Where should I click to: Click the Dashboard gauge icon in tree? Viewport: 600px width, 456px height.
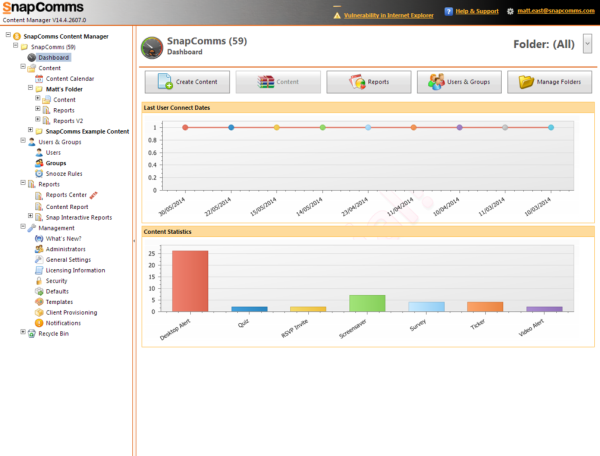pyautogui.click(x=32, y=57)
